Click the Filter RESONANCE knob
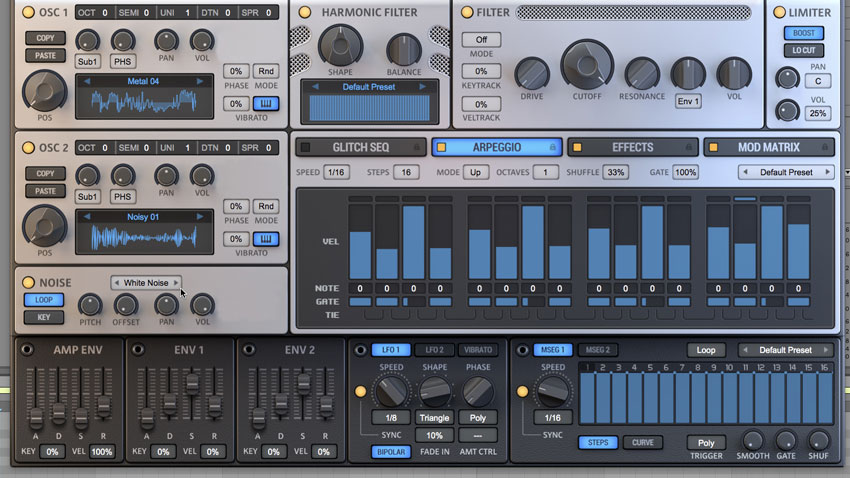850x478 pixels. coord(642,74)
